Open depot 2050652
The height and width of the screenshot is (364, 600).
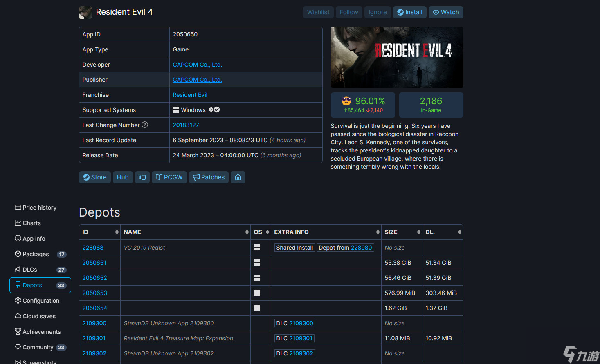tap(94, 278)
